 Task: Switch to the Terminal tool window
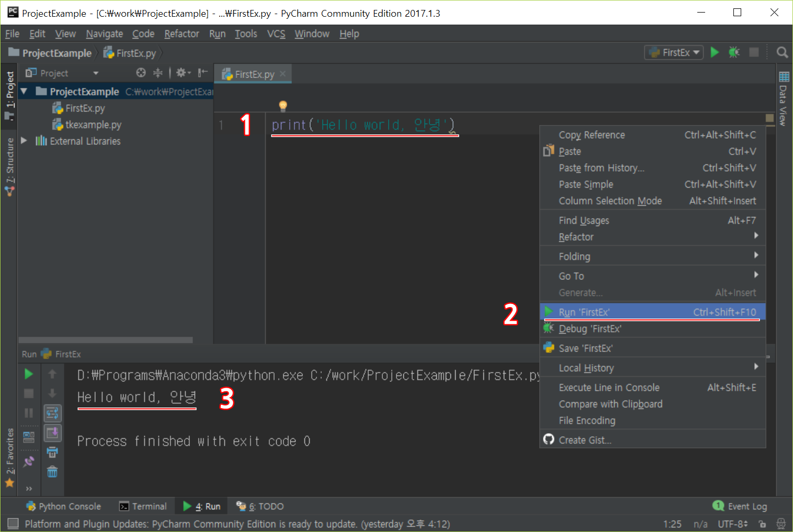point(143,506)
